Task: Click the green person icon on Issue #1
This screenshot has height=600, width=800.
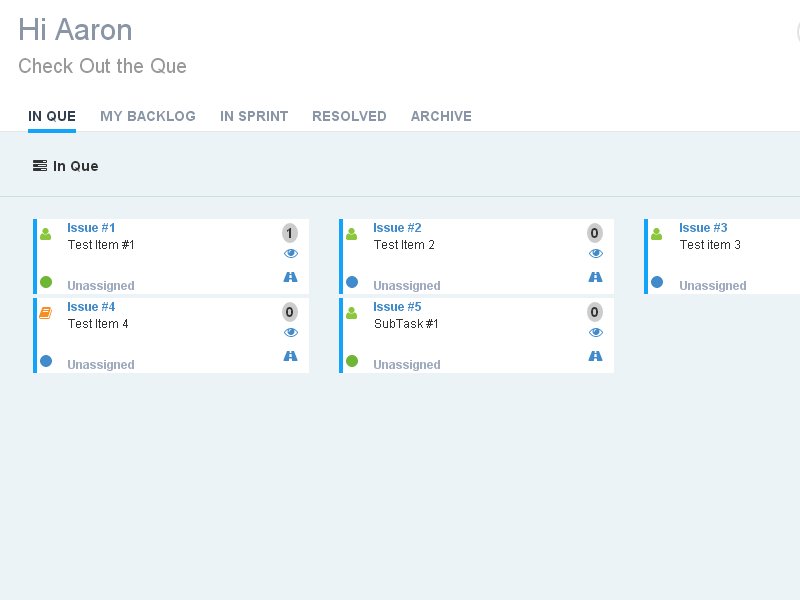Action: (45, 234)
